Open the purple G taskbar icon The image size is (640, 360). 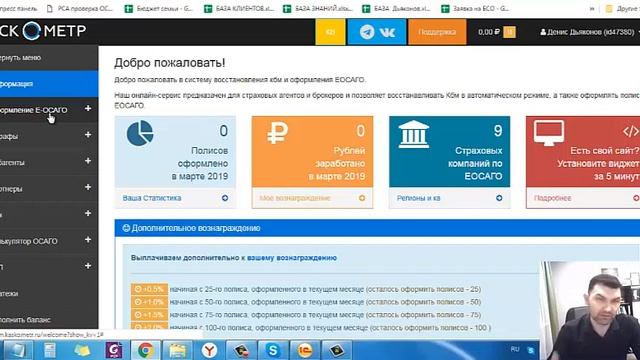pyautogui.click(x=114, y=350)
